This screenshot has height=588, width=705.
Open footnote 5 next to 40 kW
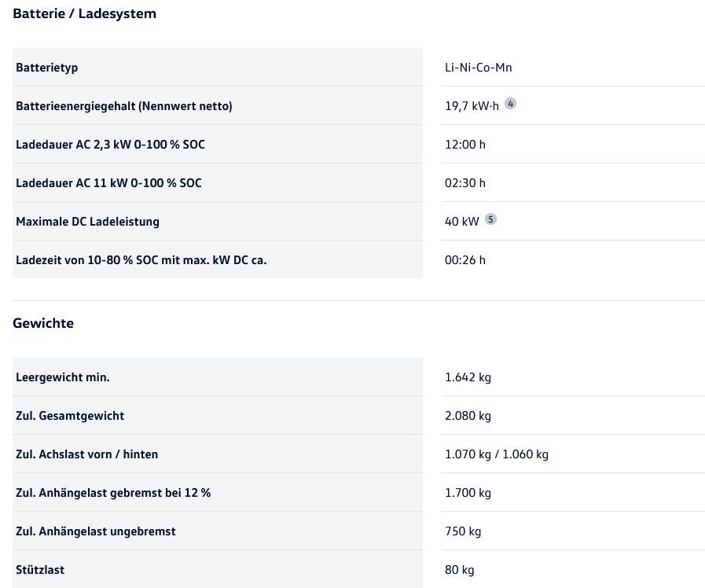[x=490, y=219]
